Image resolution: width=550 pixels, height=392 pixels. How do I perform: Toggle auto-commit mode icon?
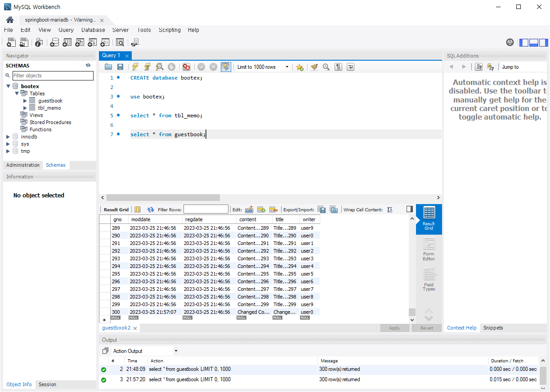(x=226, y=67)
